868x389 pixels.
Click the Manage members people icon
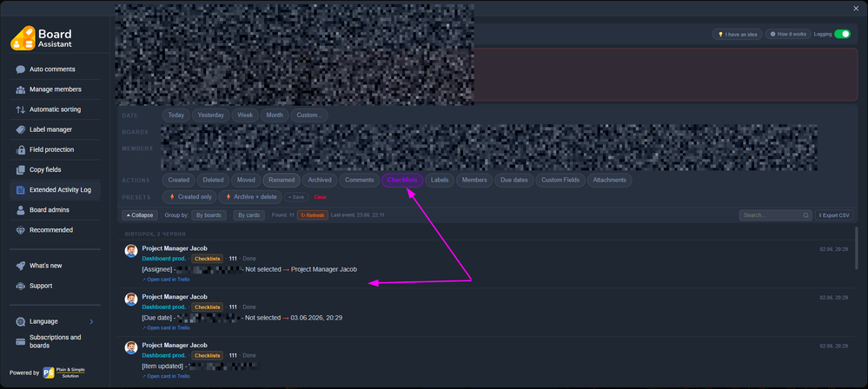coord(21,89)
